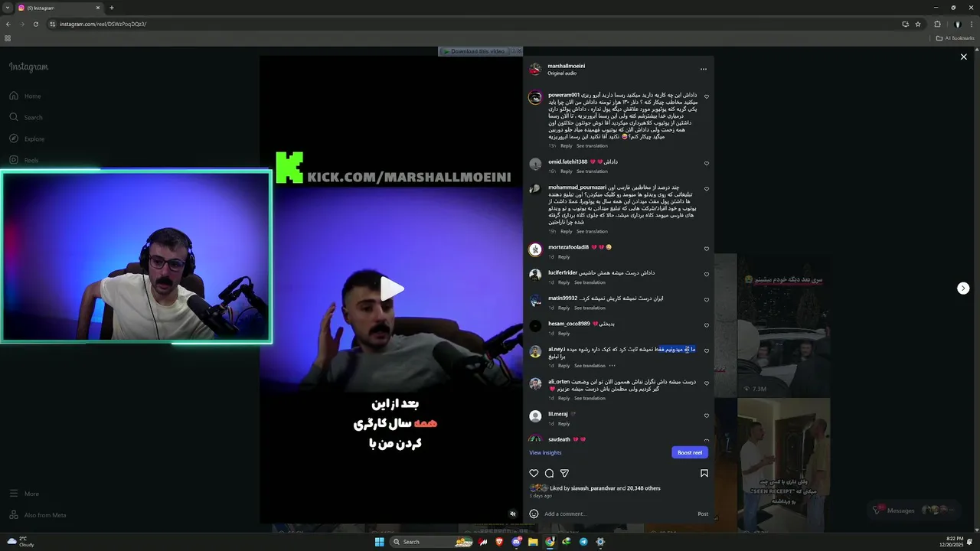Like mortezafooladi8's comment
Viewport: 980px width, 551px height.
707,249
